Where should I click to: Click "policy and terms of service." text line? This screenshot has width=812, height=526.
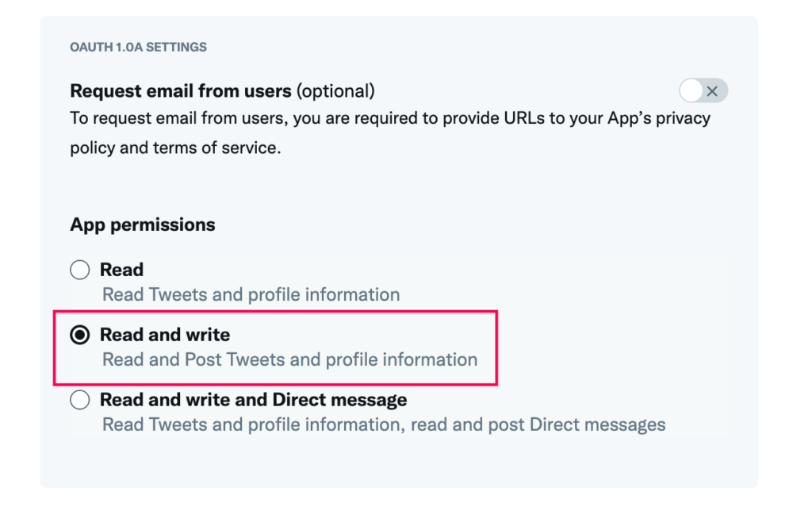pyautogui.click(x=175, y=148)
